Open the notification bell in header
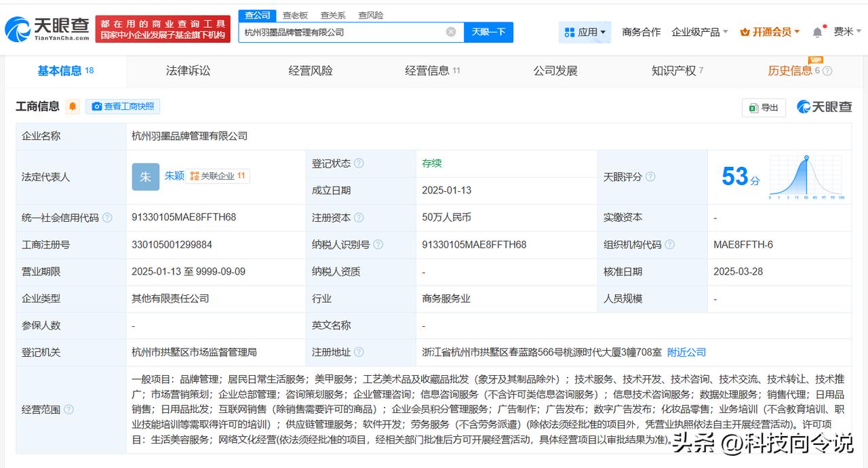Screen dimensions: 868x468 [x=818, y=32]
